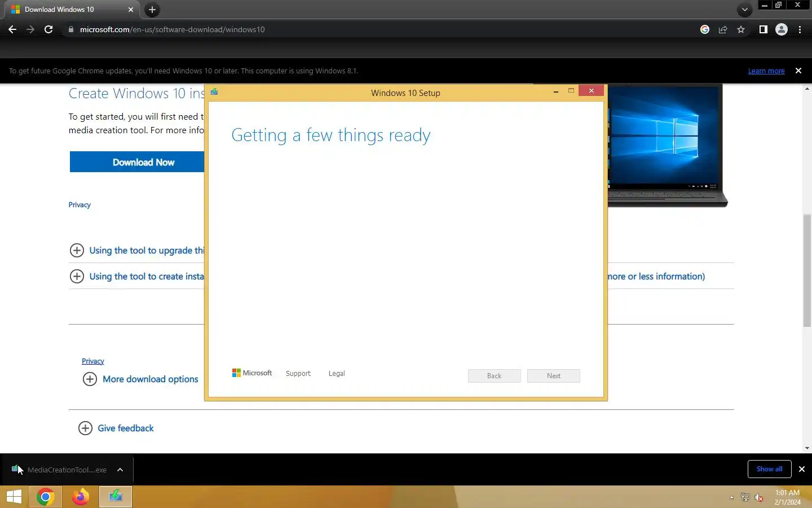Screen dimensions: 812x508
Task: Open Chrome side panel
Action: [763, 29]
